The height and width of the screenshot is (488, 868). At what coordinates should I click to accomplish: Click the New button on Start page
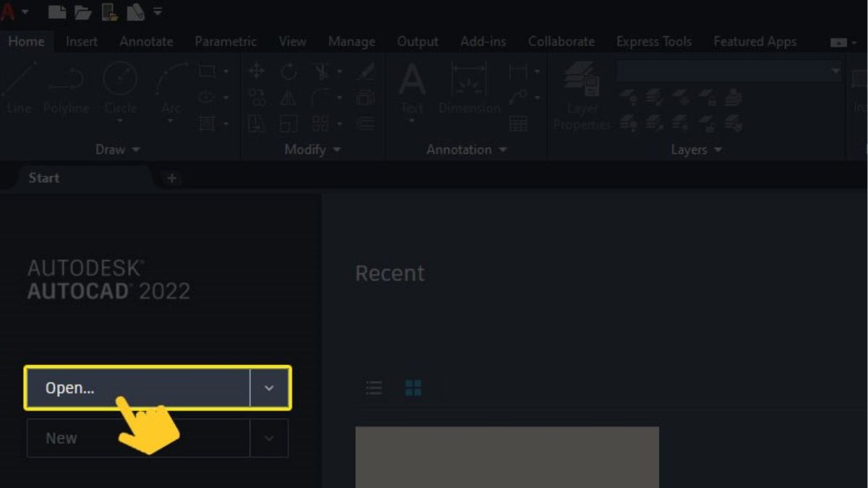click(138, 438)
